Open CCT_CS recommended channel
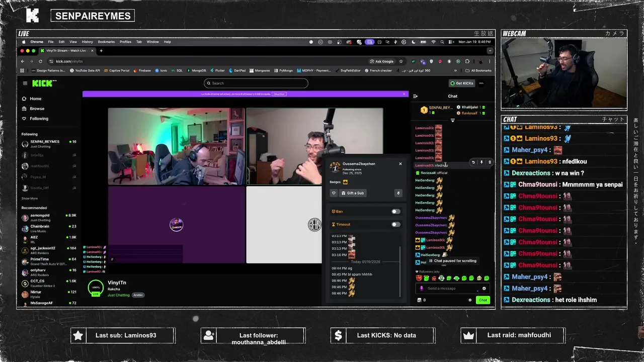This screenshot has height=362, width=644. tap(48, 283)
